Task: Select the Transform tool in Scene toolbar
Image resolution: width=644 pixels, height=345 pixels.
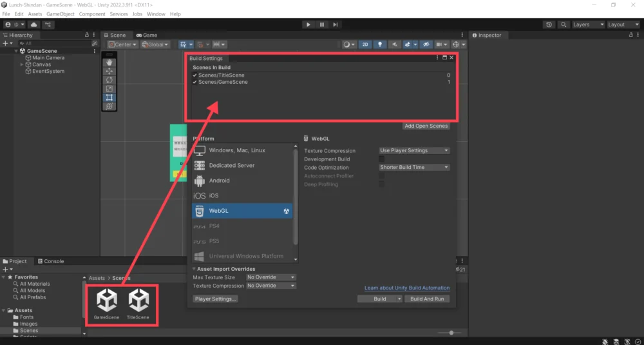Action: tap(109, 106)
